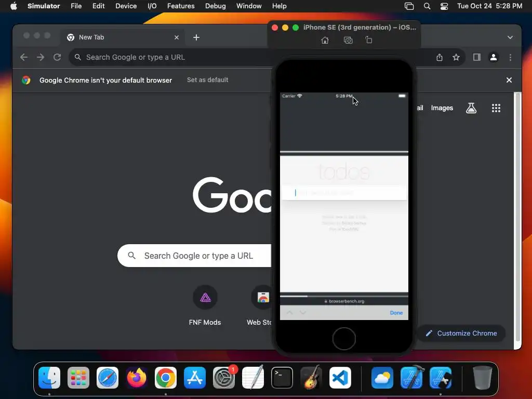Screen dimensions: 532x399
Task: Launch Safari from the Dock
Action: [x=108, y=378]
